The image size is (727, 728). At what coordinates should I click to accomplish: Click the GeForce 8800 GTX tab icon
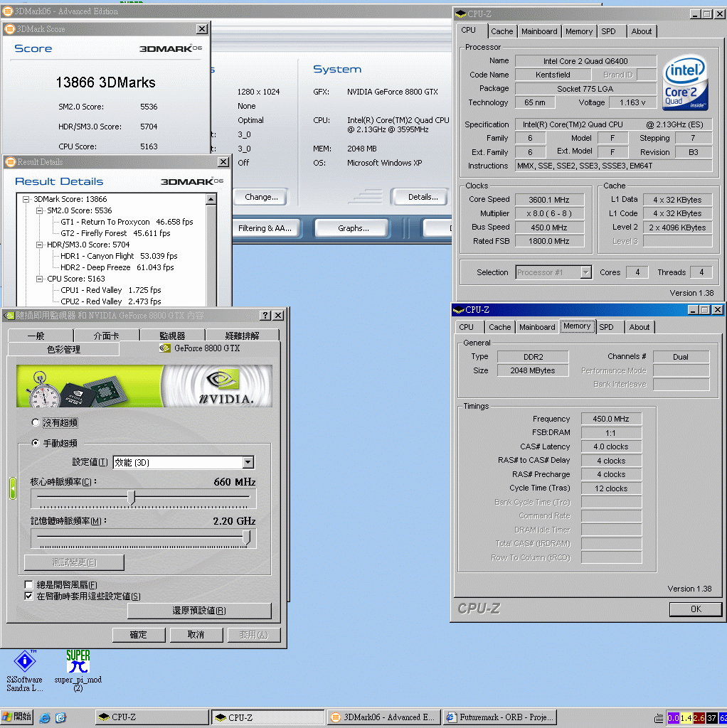click(164, 348)
